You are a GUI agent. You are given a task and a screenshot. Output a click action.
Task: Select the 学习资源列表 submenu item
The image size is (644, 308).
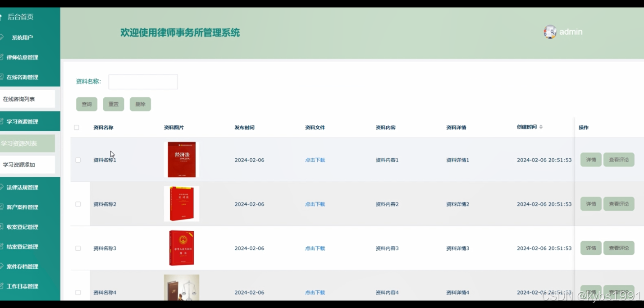pos(27,143)
